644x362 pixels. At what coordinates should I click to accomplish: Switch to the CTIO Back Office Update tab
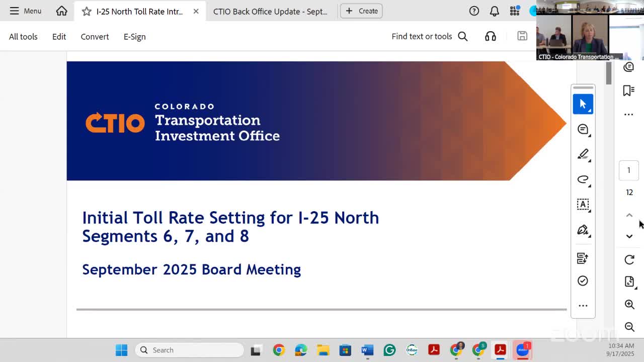pos(270,11)
